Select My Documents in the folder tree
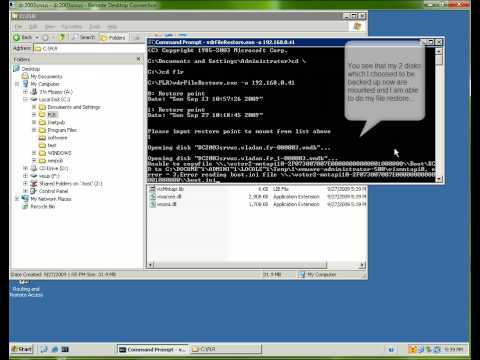Image resolution: width=480 pixels, height=360 pixels. 46,76
